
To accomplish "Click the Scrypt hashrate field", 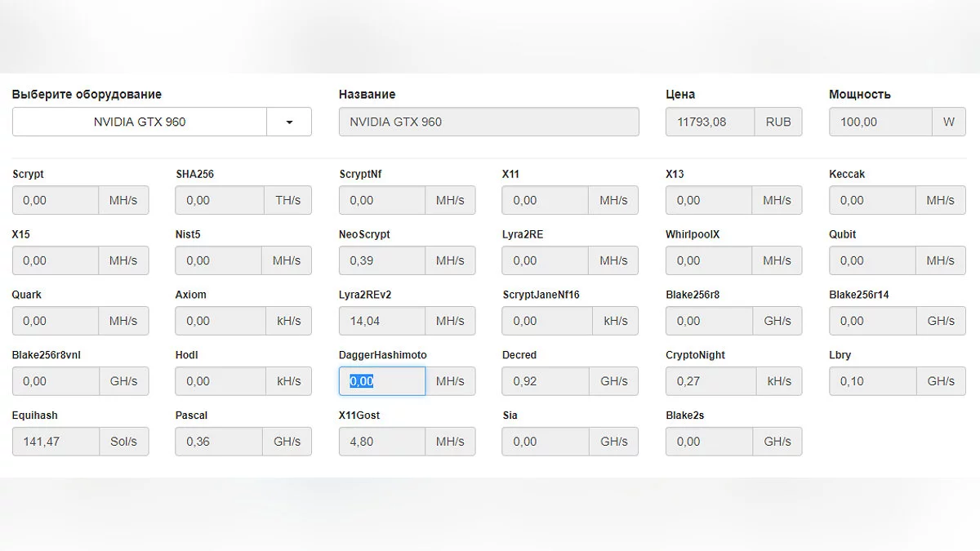I will click(x=56, y=200).
